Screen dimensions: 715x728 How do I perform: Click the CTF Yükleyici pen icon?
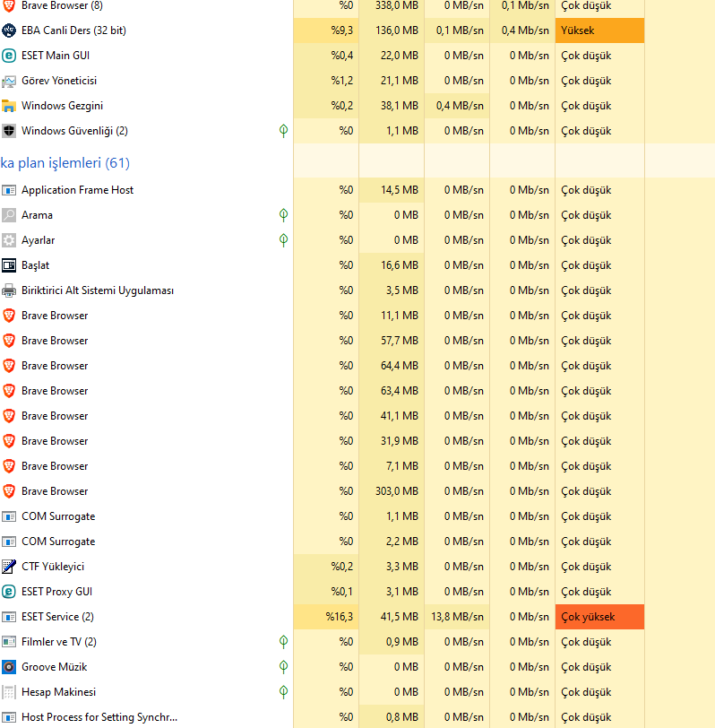(9, 567)
